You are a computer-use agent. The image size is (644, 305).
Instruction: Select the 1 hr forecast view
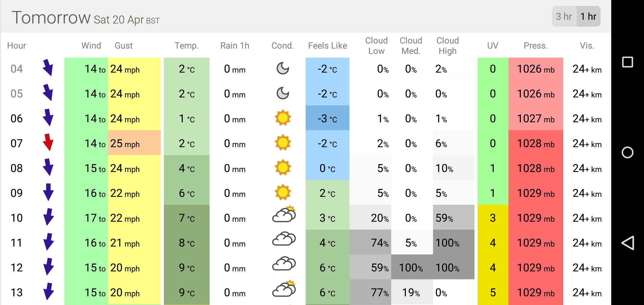click(588, 16)
